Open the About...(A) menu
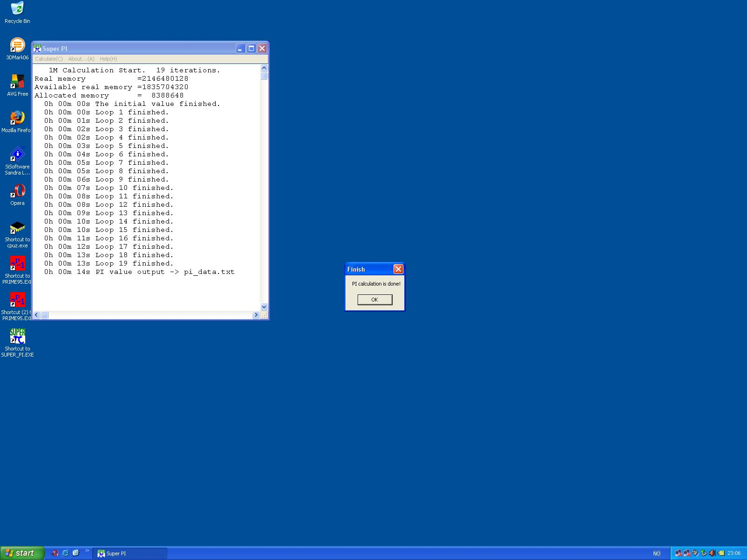747x560 pixels. (81, 59)
